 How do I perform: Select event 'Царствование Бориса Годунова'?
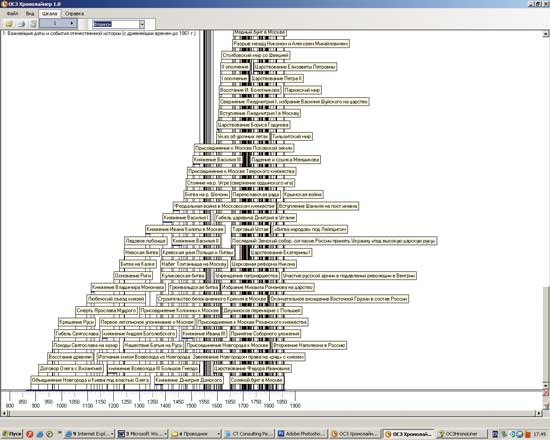point(253,125)
